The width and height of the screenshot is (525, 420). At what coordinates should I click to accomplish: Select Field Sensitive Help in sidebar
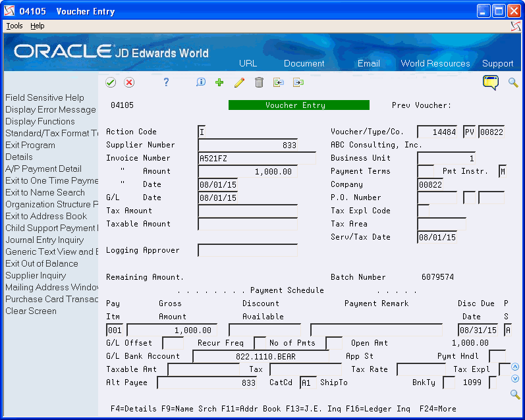pyautogui.click(x=45, y=97)
